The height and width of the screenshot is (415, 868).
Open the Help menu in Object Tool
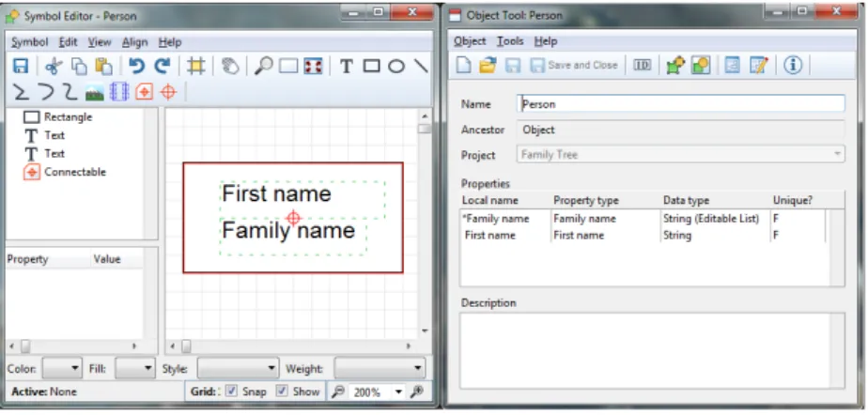(546, 41)
